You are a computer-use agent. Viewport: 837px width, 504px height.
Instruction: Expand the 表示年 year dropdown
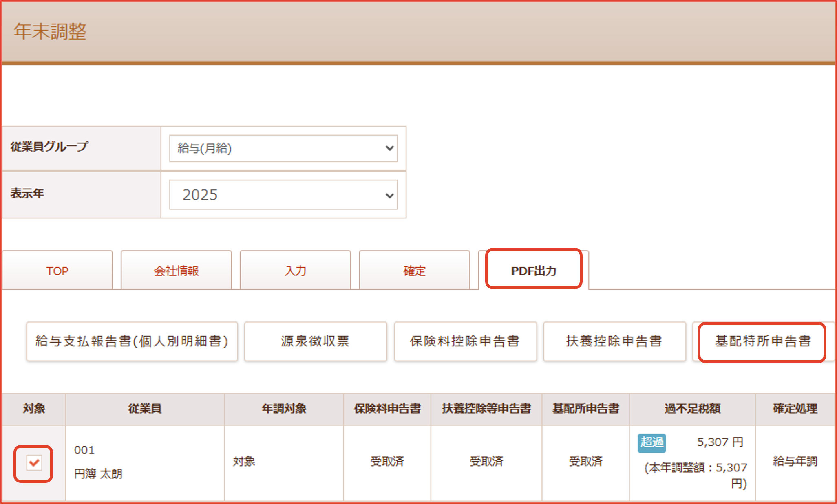pos(283,195)
